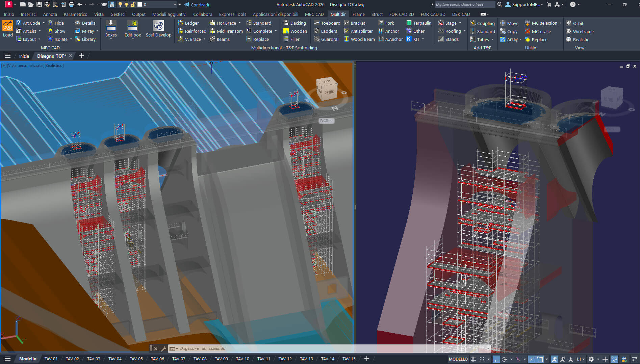
Task: Open the annotation scale 1:1 dropdown
Action: [x=581, y=359]
